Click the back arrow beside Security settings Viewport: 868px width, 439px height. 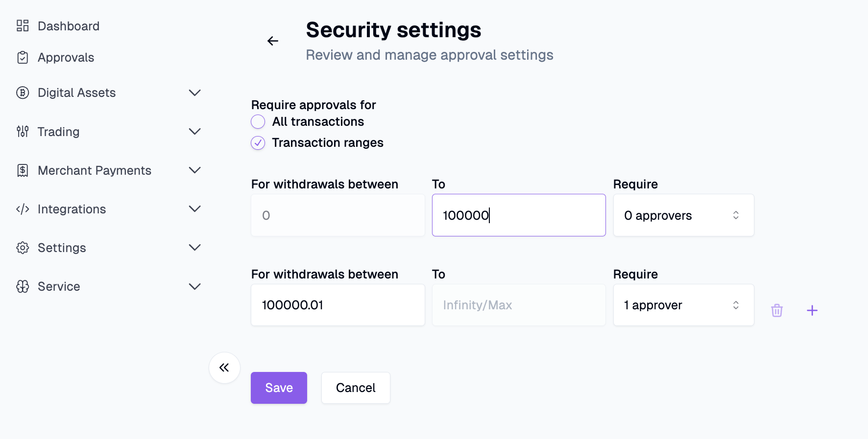(273, 41)
